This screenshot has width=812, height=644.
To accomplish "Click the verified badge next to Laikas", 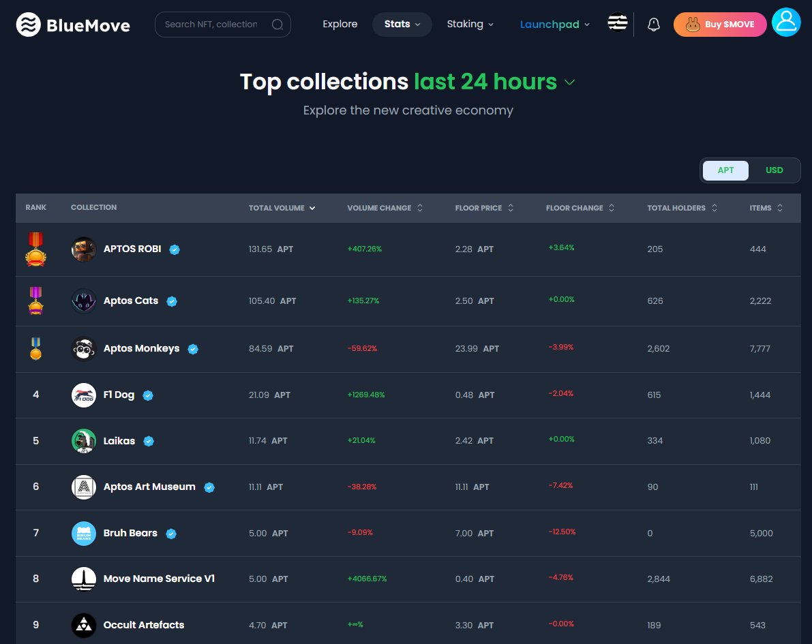I will [149, 441].
